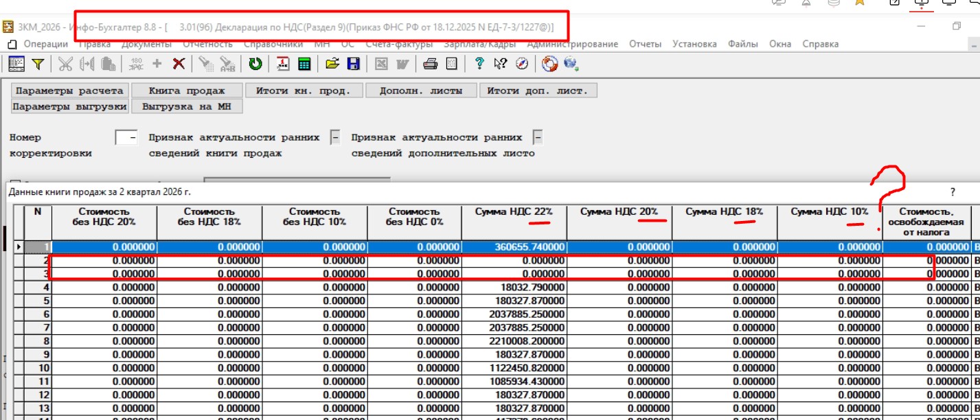This screenshot has width=980, height=420.
Task: Click the Сумма НДС 22% column header
Action: 514,222
